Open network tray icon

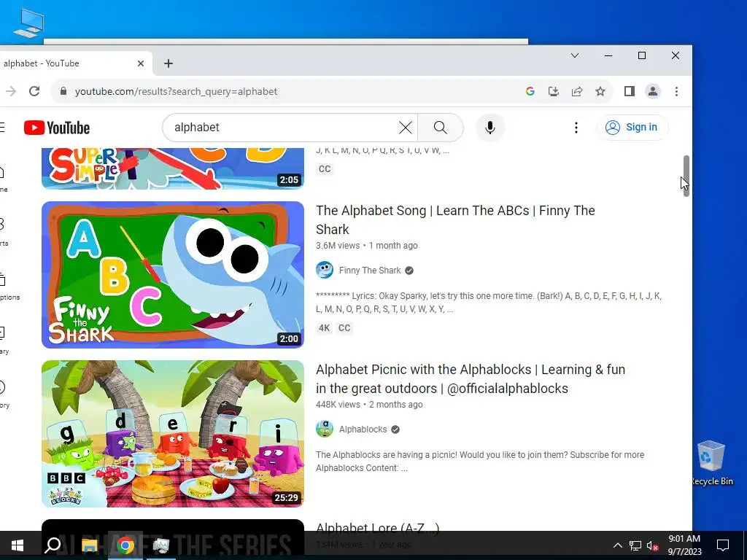(635, 545)
